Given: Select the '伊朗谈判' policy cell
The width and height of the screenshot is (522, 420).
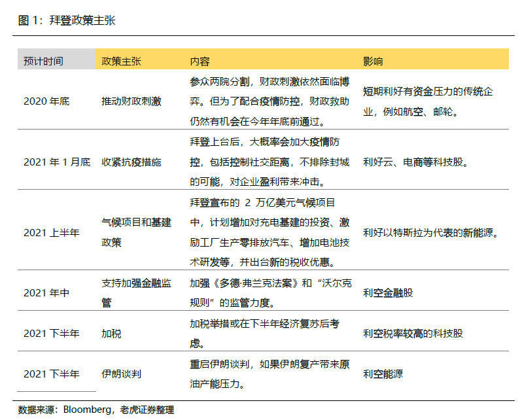Looking at the screenshot, I should tap(121, 374).
